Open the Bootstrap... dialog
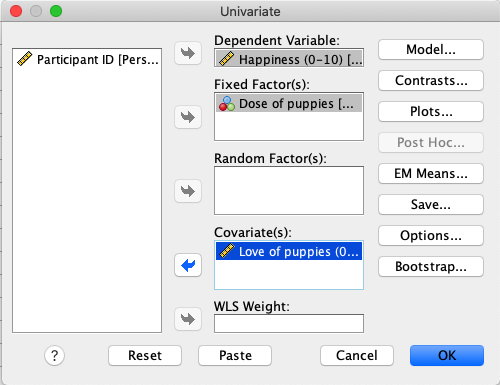 point(431,267)
